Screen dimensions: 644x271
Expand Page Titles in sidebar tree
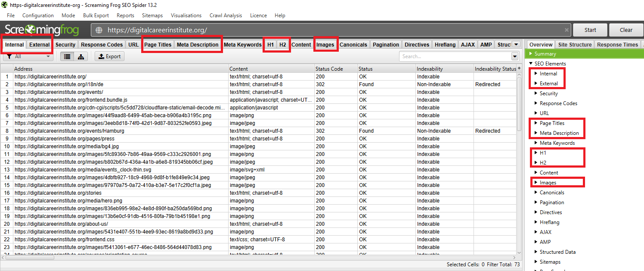click(536, 123)
